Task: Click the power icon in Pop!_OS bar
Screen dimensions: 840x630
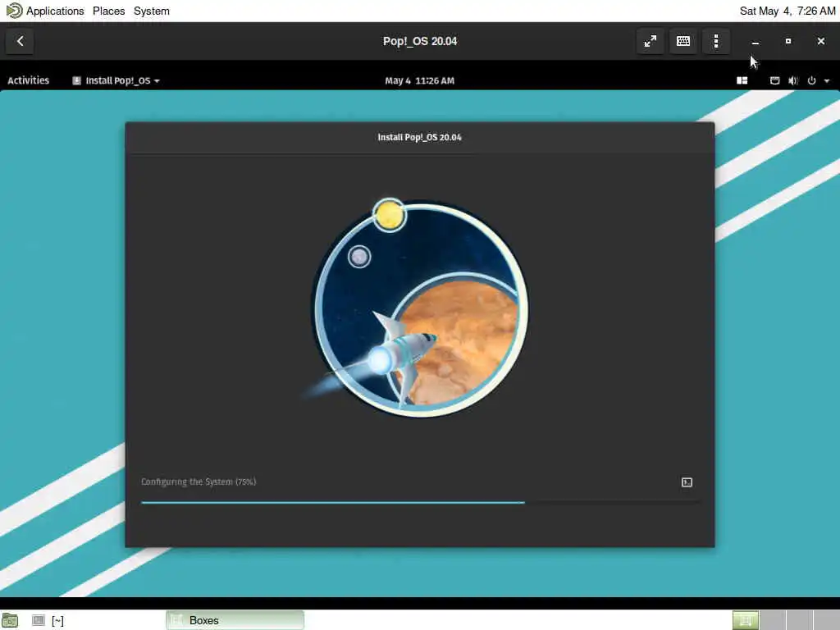Action: [811, 80]
